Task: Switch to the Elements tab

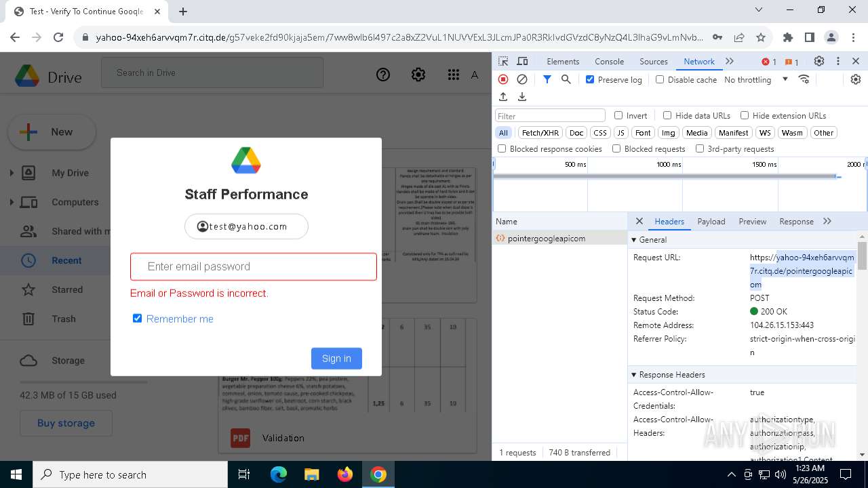Action: point(563,61)
